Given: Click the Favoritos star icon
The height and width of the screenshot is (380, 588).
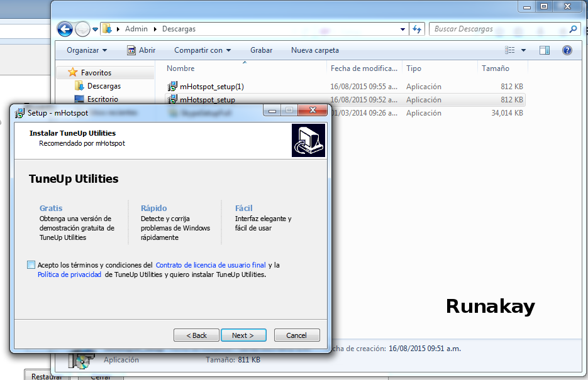Looking at the screenshot, I should coord(73,72).
